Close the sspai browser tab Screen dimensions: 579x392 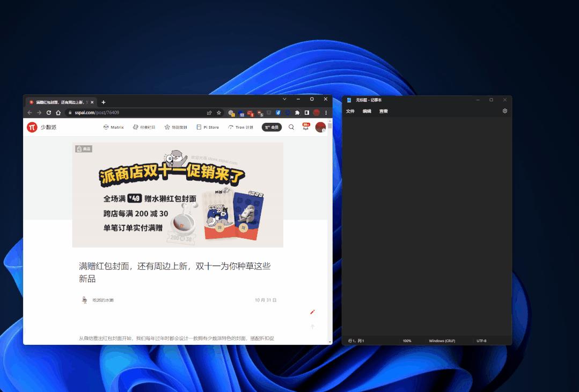tap(92, 102)
